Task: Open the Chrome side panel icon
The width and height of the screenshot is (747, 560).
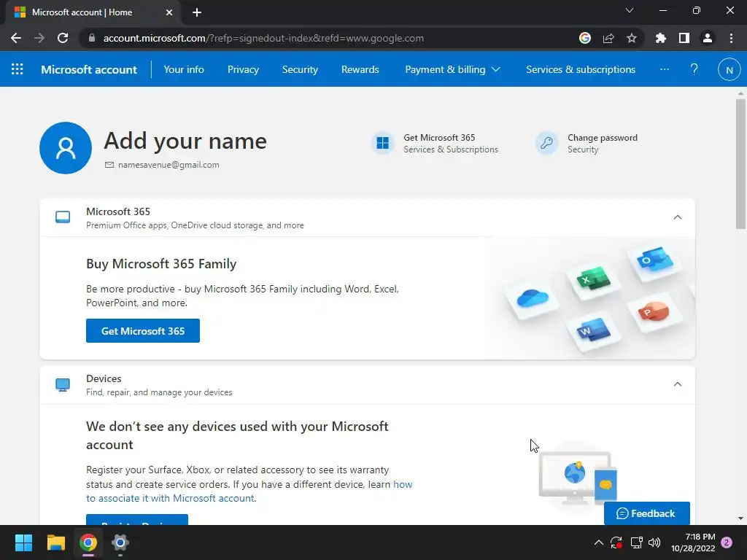Action: pos(684,38)
